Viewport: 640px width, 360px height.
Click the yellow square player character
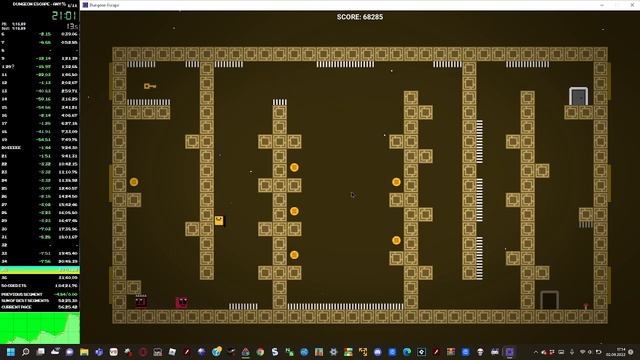click(219, 220)
